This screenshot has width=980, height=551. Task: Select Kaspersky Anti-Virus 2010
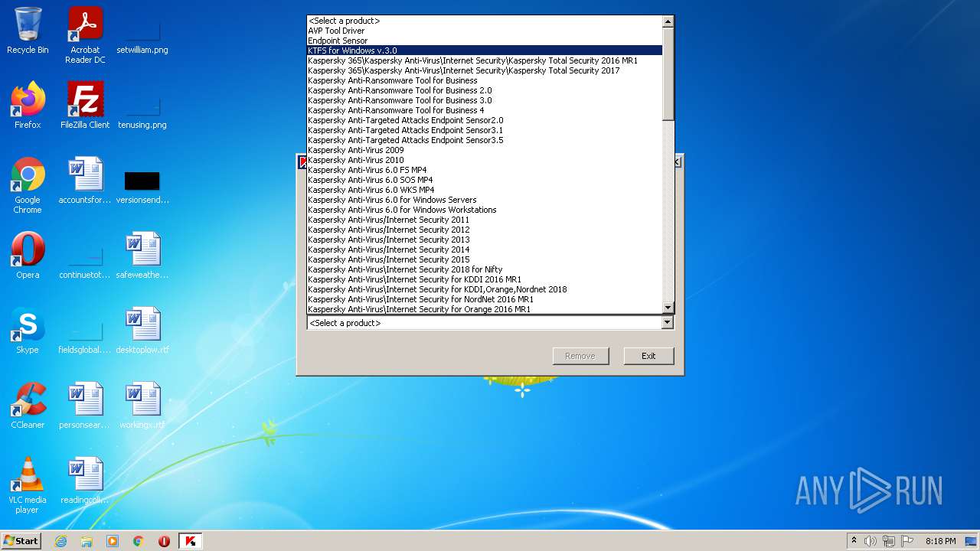(484, 160)
